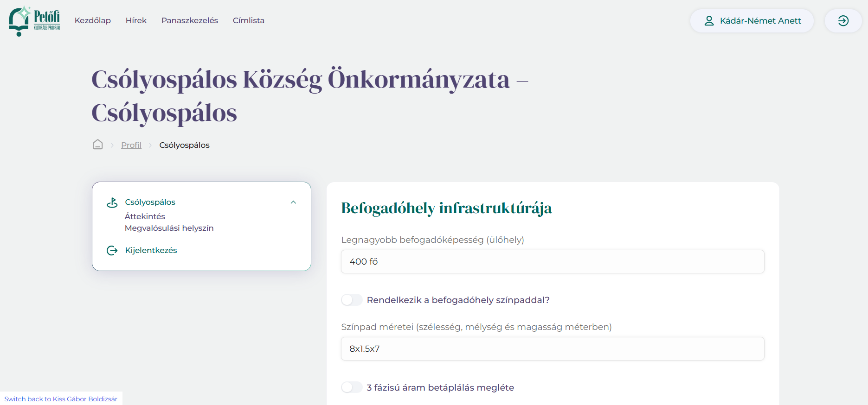
Task: Select Csólyospálos in the sidebar menu
Action: [150, 202]
